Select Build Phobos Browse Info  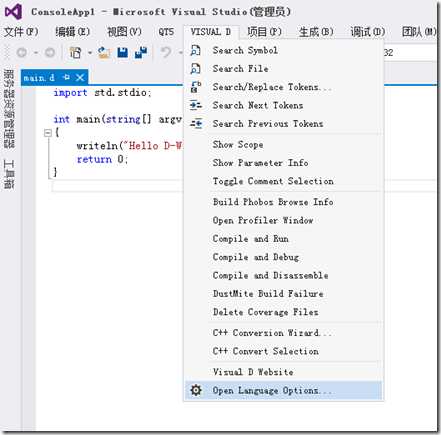[283, 202]
